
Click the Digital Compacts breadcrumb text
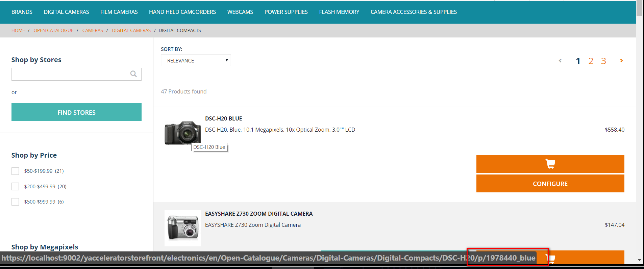point(180,30)
